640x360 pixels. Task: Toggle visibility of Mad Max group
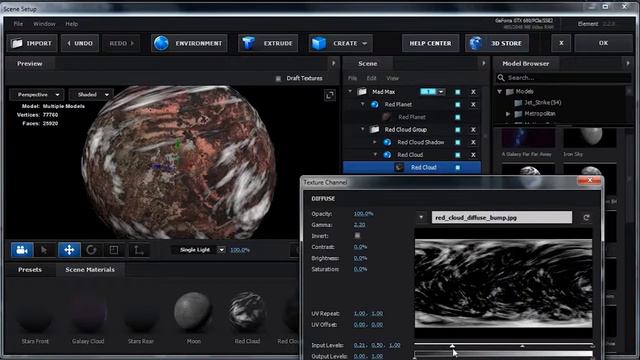(x=458, y=92)
